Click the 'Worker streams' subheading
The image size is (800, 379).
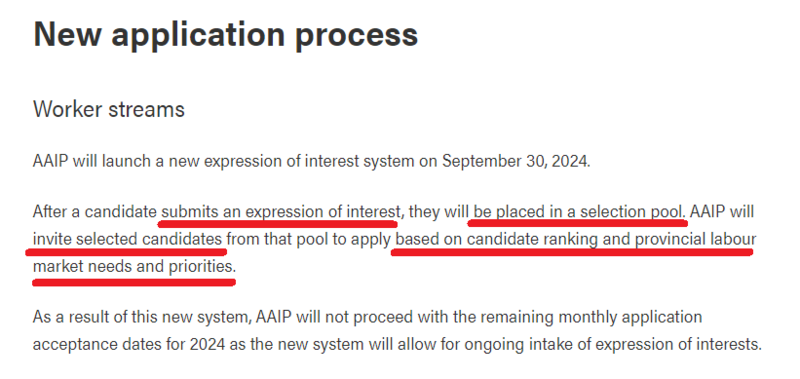point(109,109)
